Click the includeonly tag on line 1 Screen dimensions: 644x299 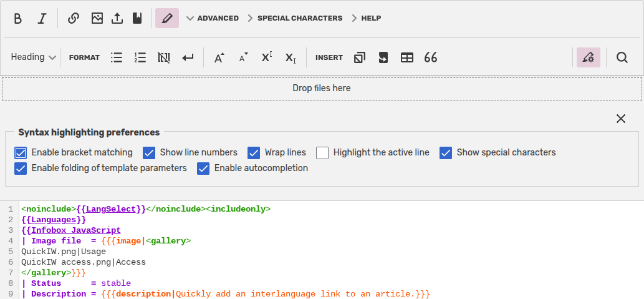(238, 209)
